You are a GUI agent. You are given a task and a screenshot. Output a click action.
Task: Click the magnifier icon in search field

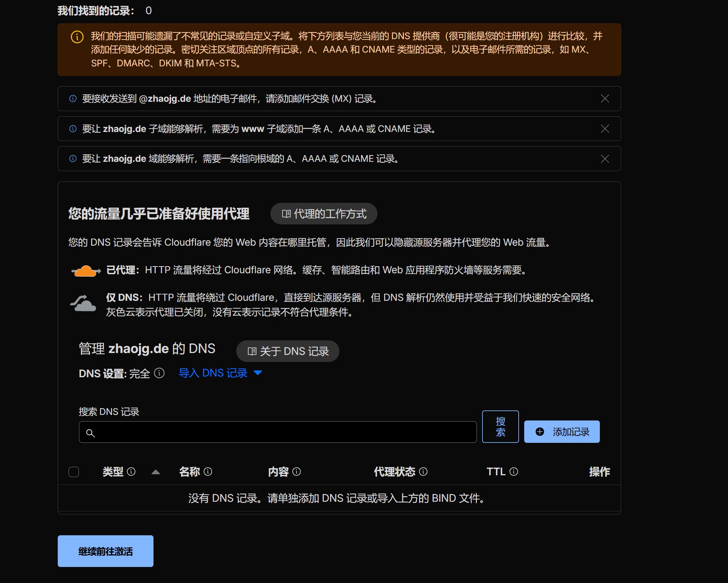click(x=90, y=433)
